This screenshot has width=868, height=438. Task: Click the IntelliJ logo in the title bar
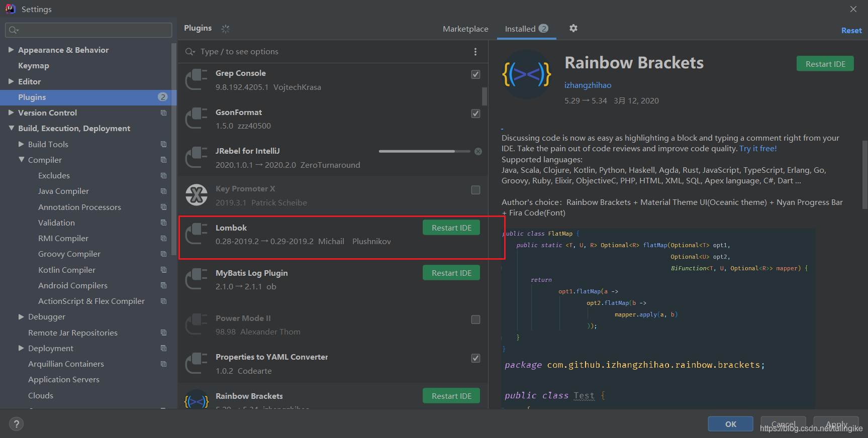[10, 9]
